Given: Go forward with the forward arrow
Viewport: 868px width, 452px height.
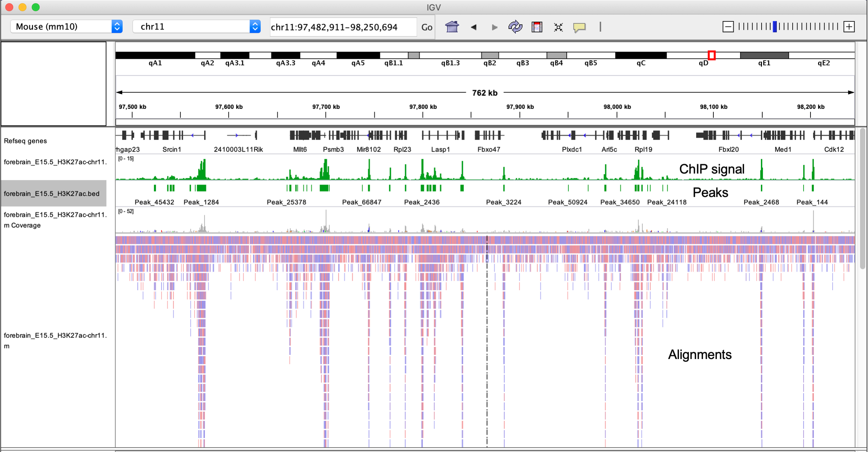Looking at the screenshot, I should [495, 27].
